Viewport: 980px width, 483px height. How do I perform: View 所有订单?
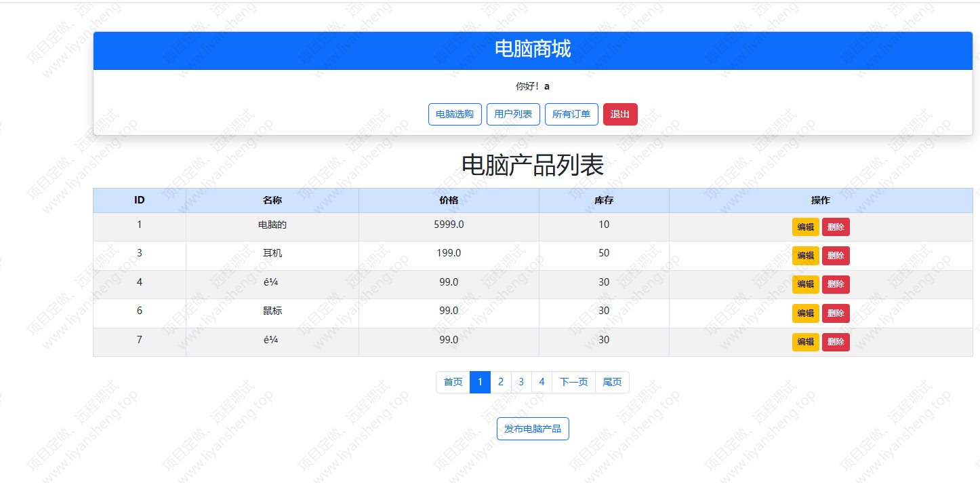click(x=571, y=114)
